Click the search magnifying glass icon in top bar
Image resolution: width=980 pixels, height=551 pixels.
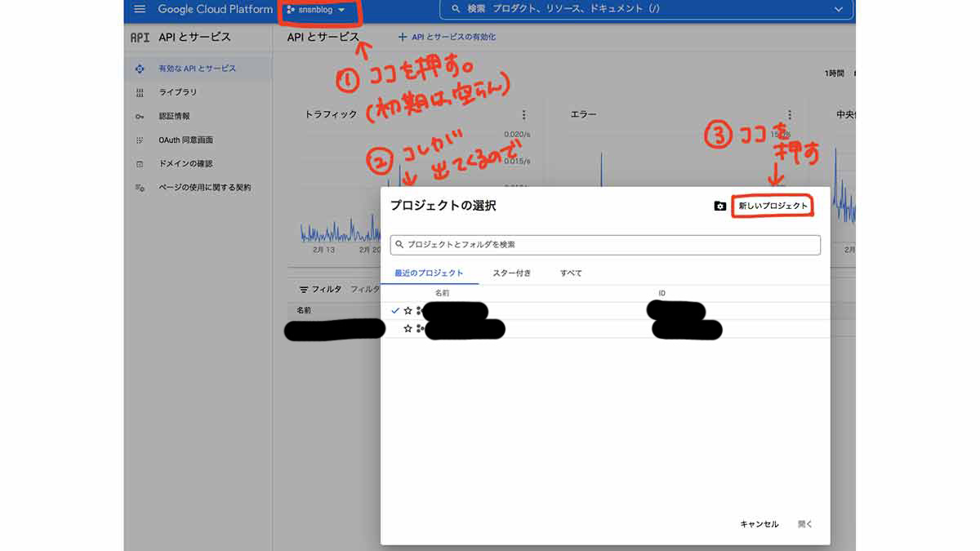pos(456,10)
